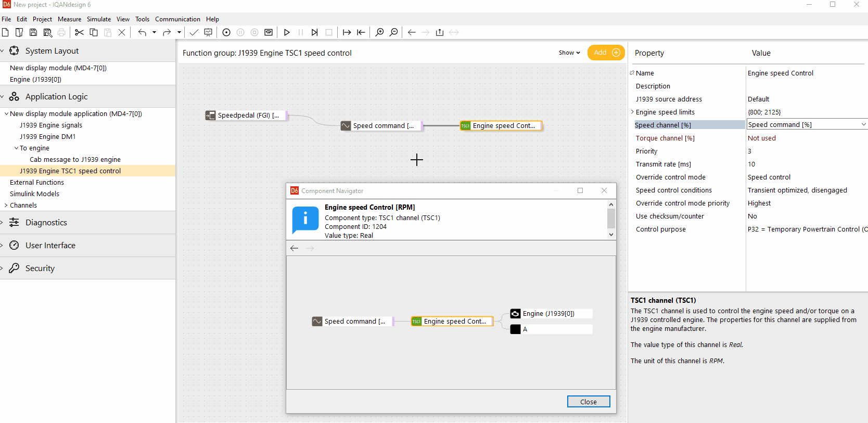The width and height of the screenshot is (868, 423).
Task: Click the Step forward simulation icon
Action: tap(315, 32)
